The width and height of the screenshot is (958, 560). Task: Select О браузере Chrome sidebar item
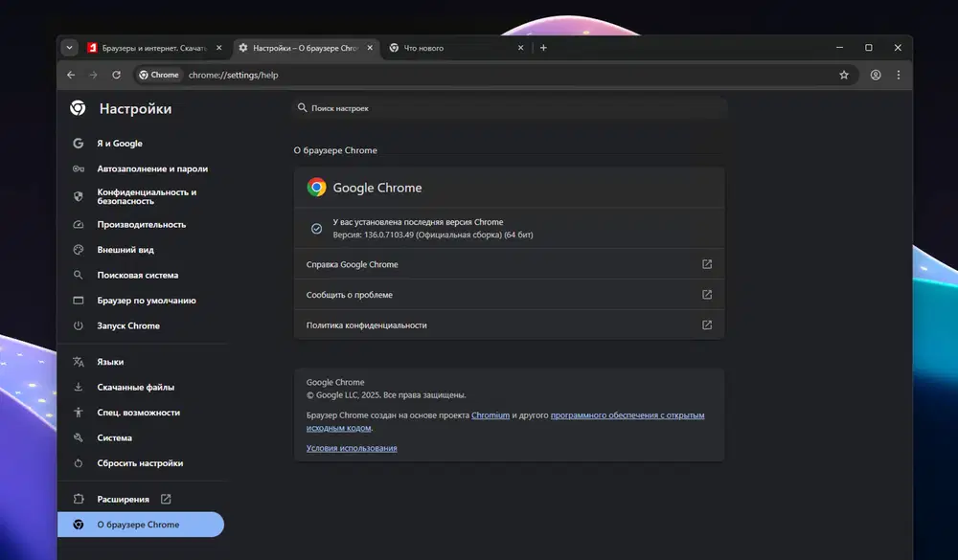coord(141,525)
